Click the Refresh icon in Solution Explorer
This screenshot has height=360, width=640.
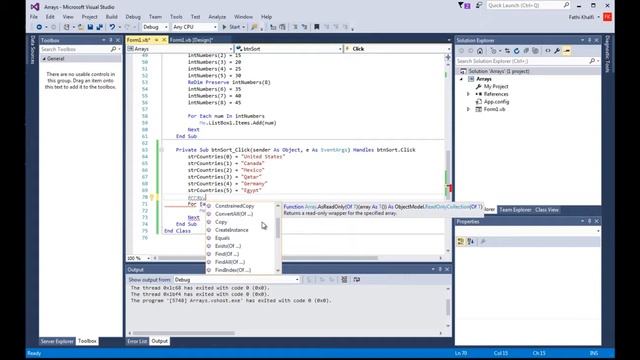(x=516, y=51)
